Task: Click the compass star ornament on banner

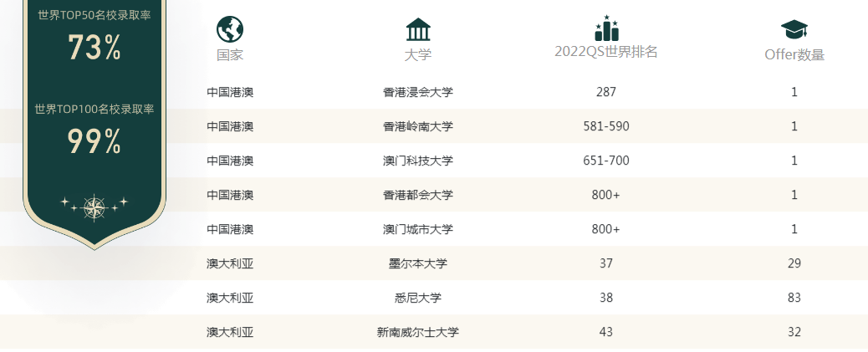Action: coord(94,207)
